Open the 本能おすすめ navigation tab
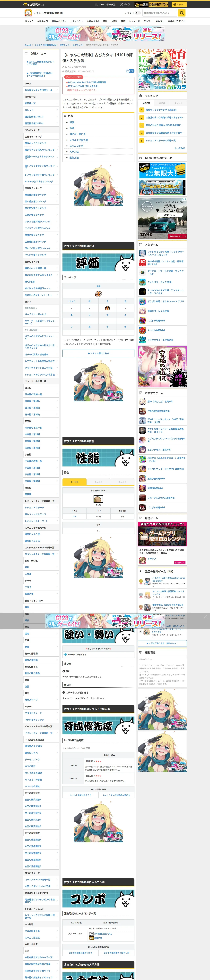The width and height of the screenshot is (210, 980). tap(93, 21)
